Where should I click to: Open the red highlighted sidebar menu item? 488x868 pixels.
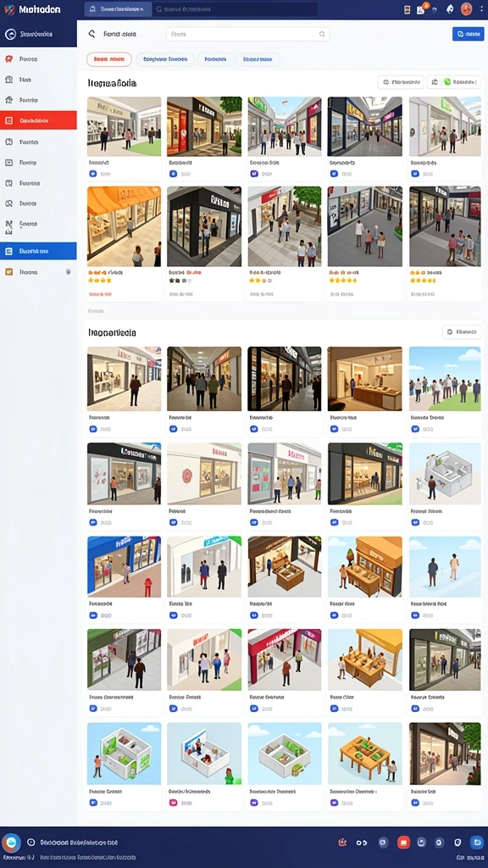click(x=38, y=120)
